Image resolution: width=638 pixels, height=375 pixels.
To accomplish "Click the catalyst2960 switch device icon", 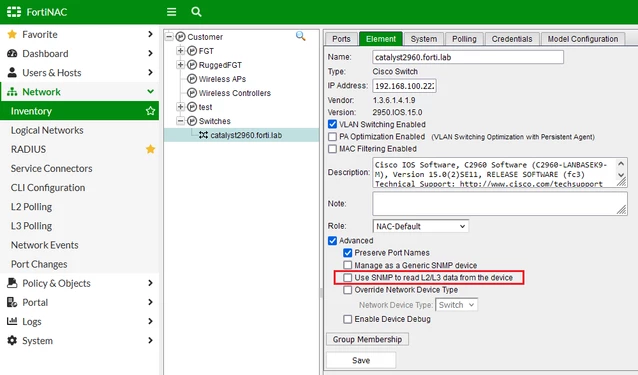I will tap(203, 135).
